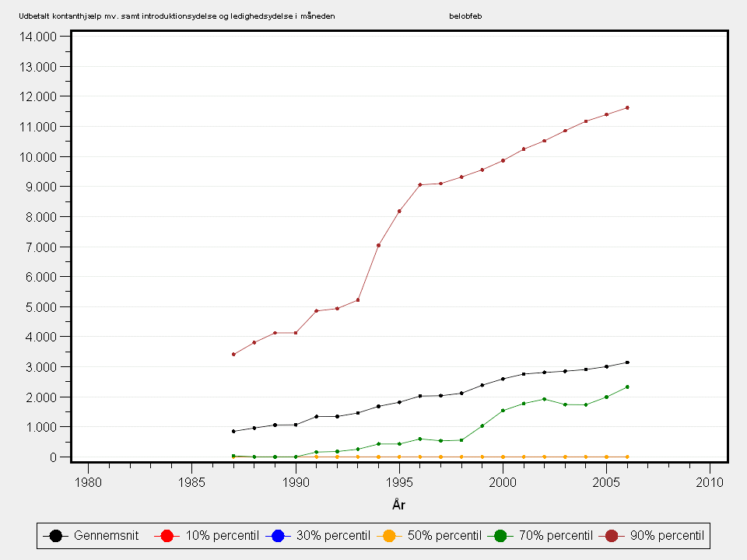The width and height of the screenshot is (747, 560).
Task: Click the "belobfeb" variable label at top
Action: (x=465, y=16)
